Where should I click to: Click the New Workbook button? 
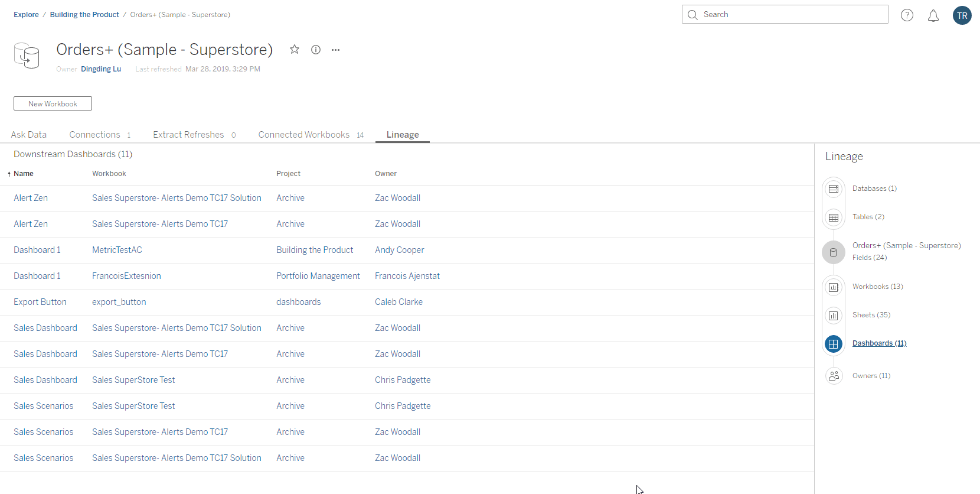pos(53,103)
